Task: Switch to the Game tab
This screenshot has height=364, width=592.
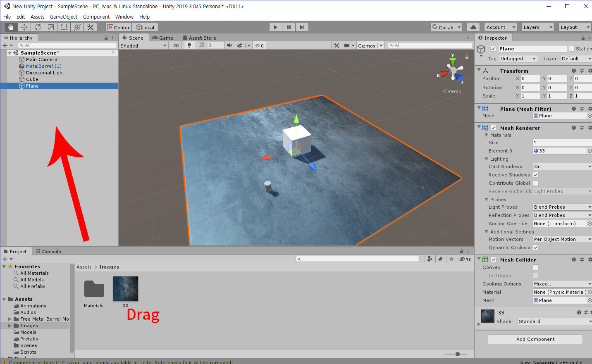Action: (x=162, y=38)
